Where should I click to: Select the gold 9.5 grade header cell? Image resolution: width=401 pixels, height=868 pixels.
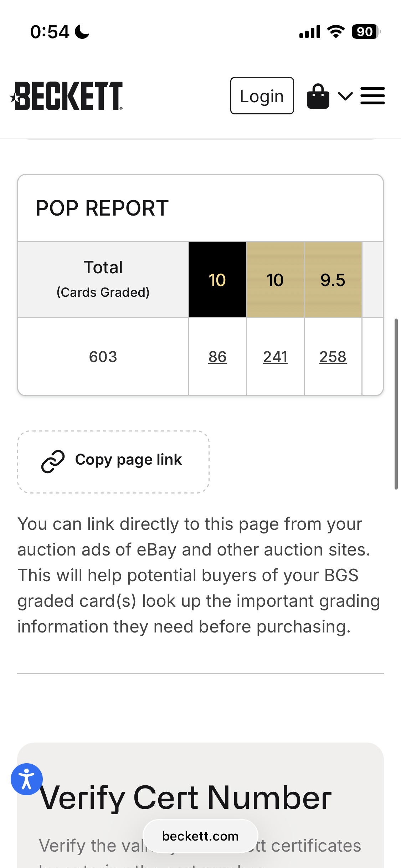pos(333,280)
